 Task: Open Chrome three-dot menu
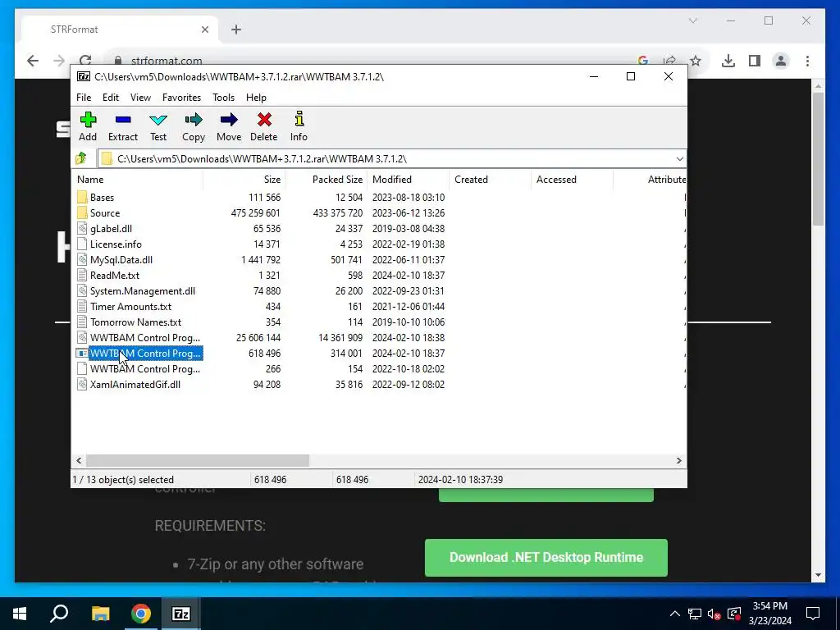[807, 61]
